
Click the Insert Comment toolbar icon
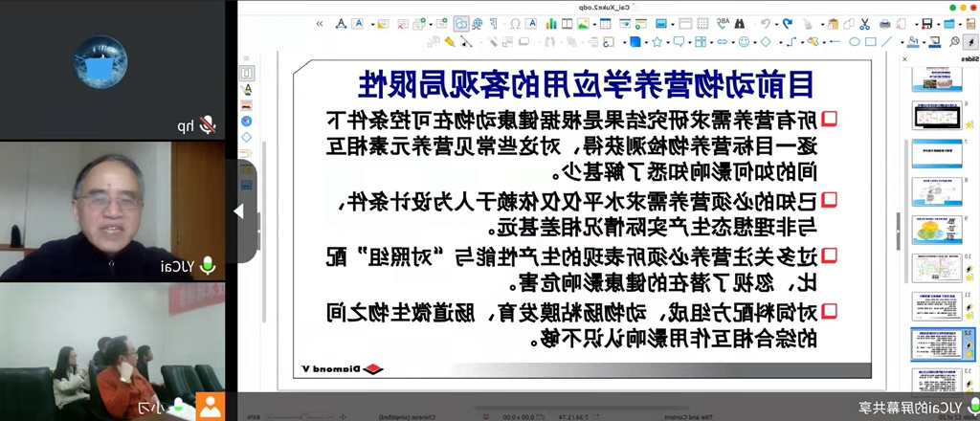coord(383,24)
